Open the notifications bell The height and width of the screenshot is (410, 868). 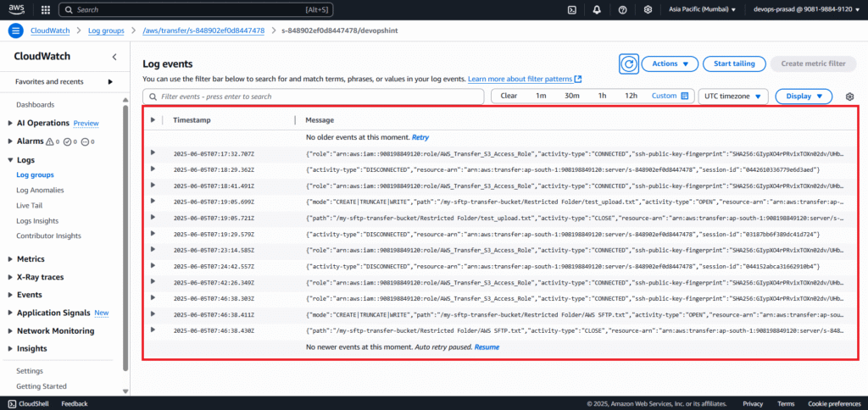click(x=598, y=10)
